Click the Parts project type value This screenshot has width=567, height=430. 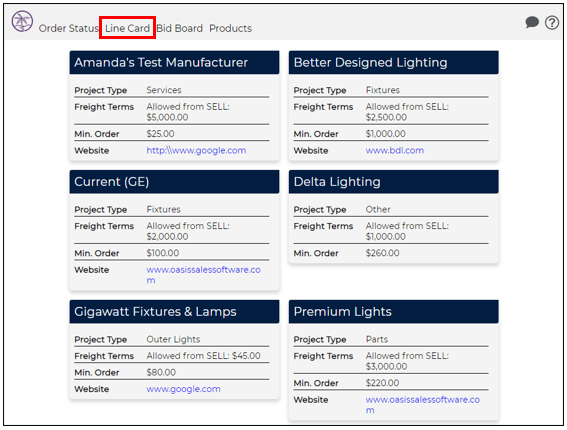click(377, 339)
